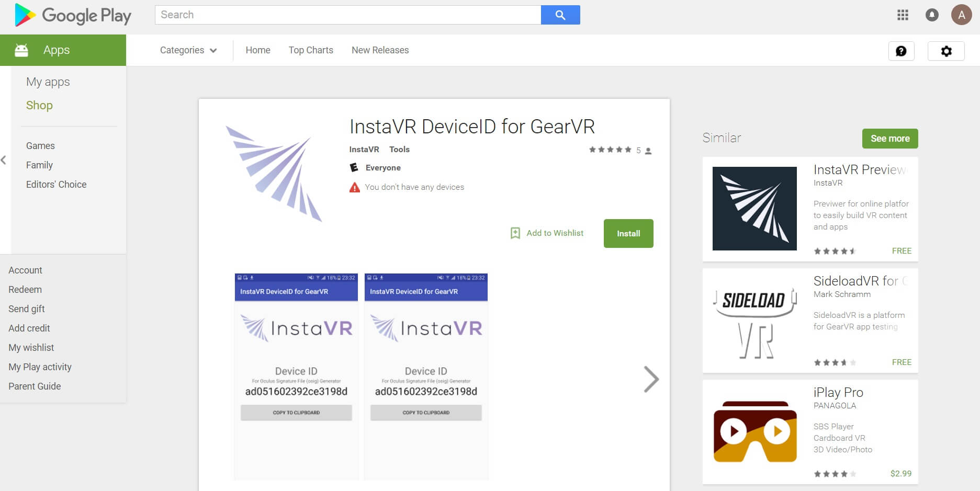Click FREE label on SideloadVR

(x=902, y=362)
